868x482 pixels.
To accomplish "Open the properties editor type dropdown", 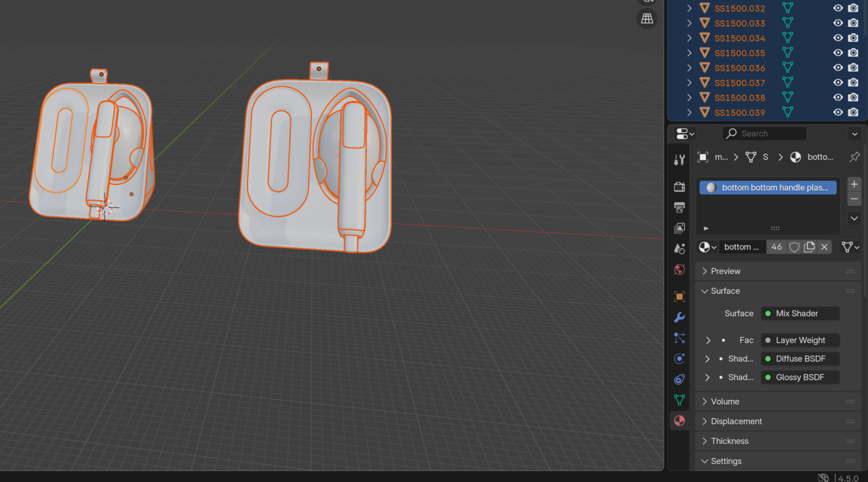I will click(x=685, y=134).
